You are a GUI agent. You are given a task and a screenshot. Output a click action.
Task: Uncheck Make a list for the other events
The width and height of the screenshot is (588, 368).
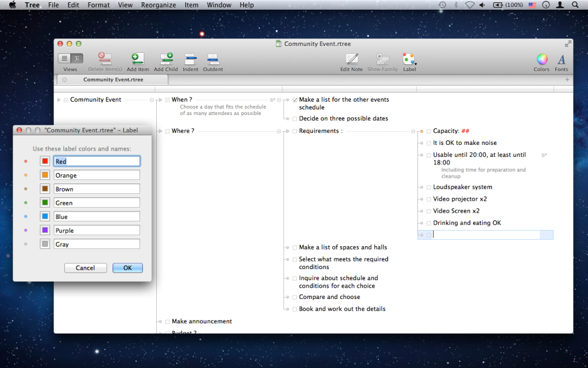pos(295,99)
